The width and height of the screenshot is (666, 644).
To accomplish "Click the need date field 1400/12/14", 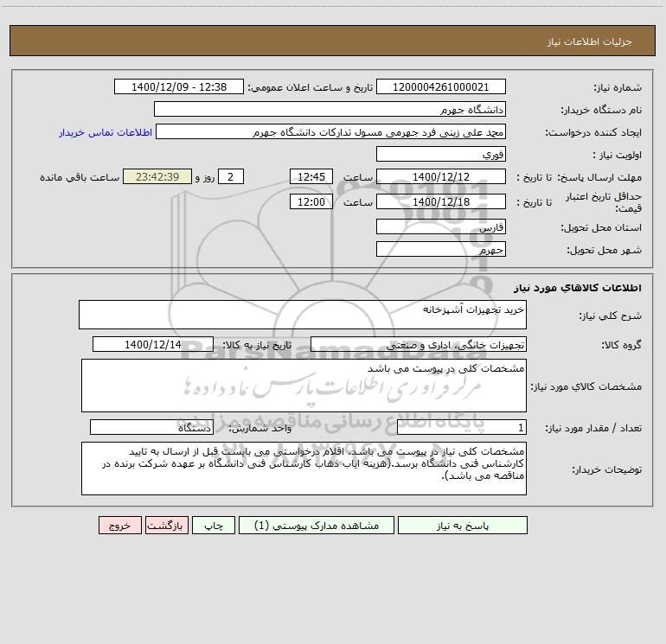I will click(x=153, y=344).
